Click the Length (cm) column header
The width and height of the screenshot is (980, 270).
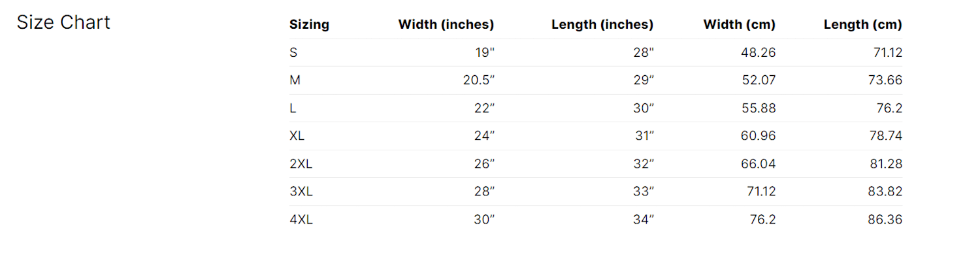[x=862, y=25]
